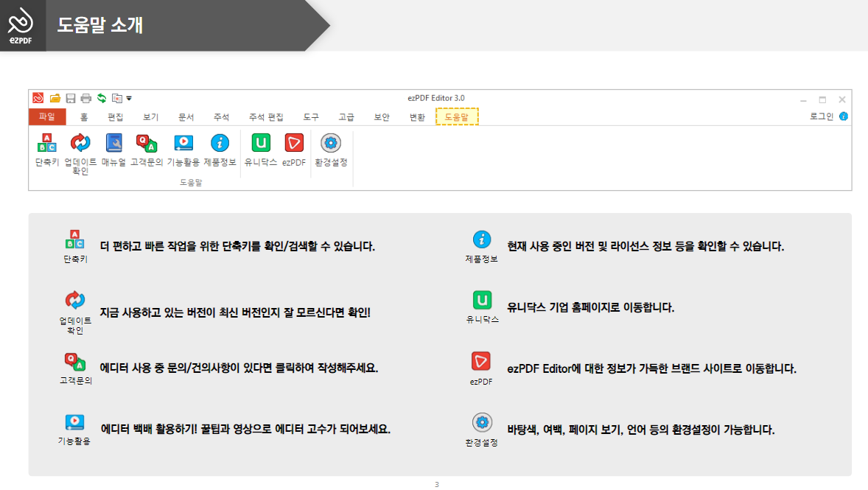Click the folder open icon in quick access toolbar
This screenshot has height=490, width=868.
[55, 97]
